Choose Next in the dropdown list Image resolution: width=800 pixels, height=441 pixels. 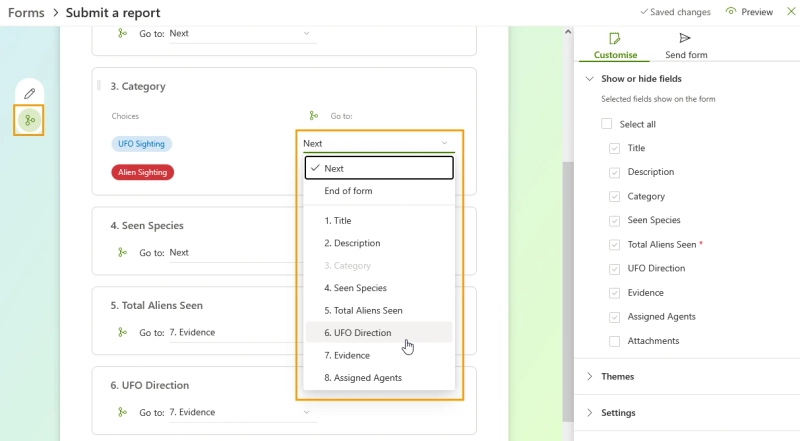[379, 168]
